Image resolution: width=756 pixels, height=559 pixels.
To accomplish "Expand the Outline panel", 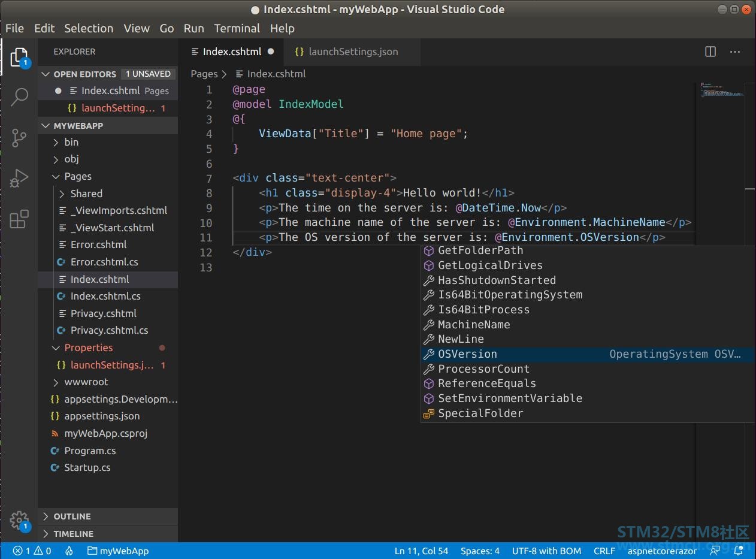I will tap(108, 516).
